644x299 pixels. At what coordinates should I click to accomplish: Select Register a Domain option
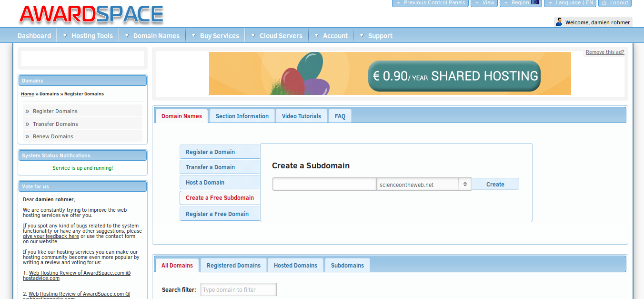(x=220, y=152)
